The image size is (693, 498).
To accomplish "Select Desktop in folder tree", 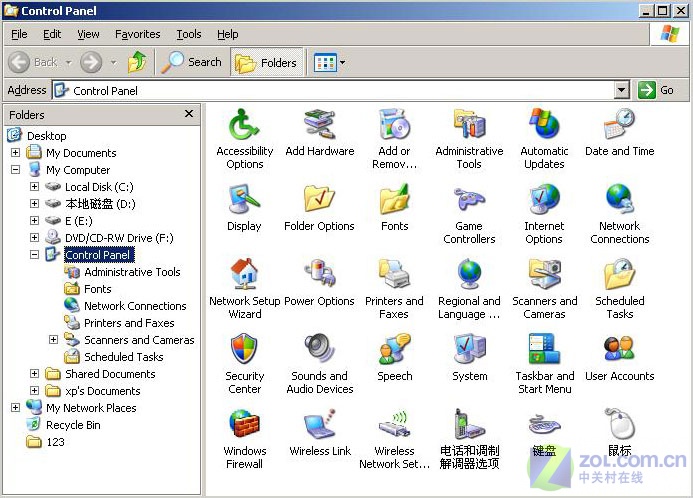I will click(x=47, y=136).
